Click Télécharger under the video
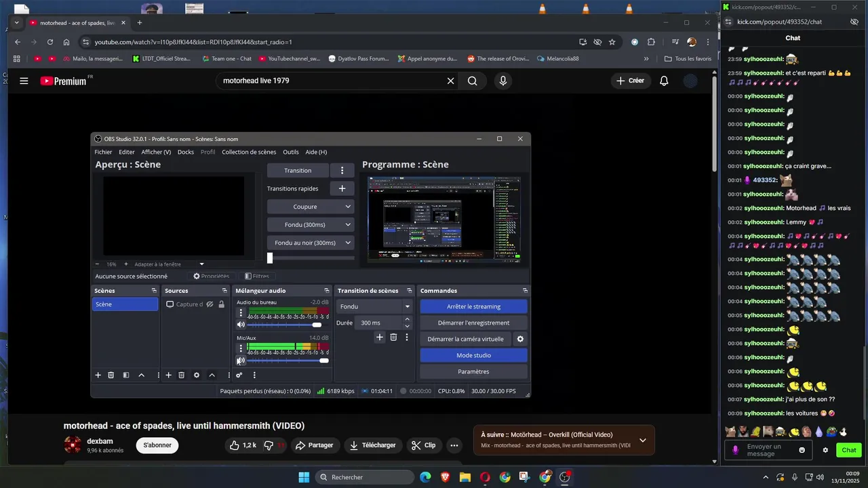This screenshot has height=488, width=868. 372,445
